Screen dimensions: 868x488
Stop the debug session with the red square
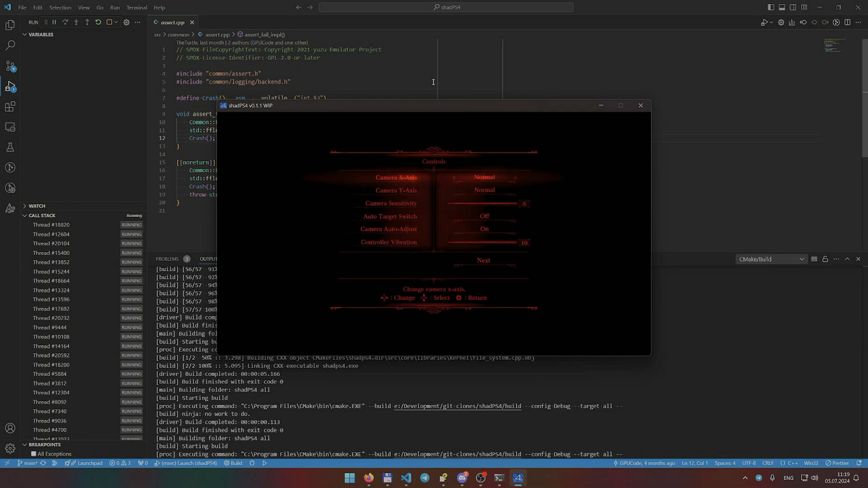click(x=109, y=23)
